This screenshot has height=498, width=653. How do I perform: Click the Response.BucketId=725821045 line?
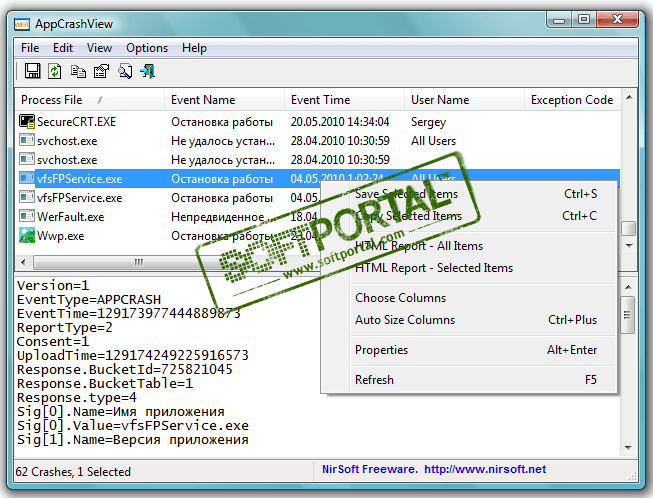pyautogui.click(x=125, y=369)
